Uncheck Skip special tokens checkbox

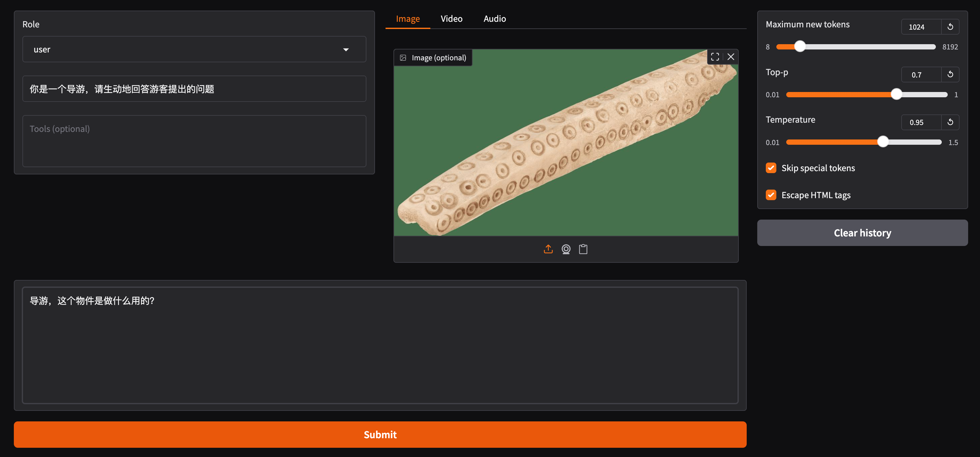tap(771, 168)
